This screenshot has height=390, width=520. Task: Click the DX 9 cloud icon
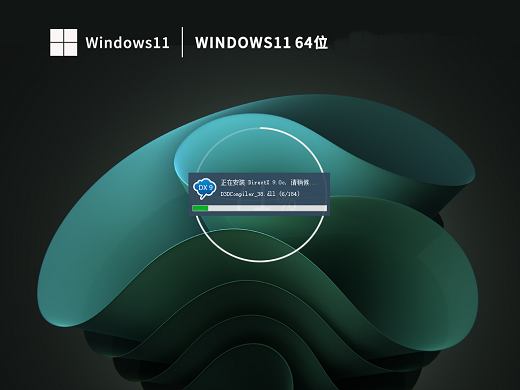coord(205,188)
